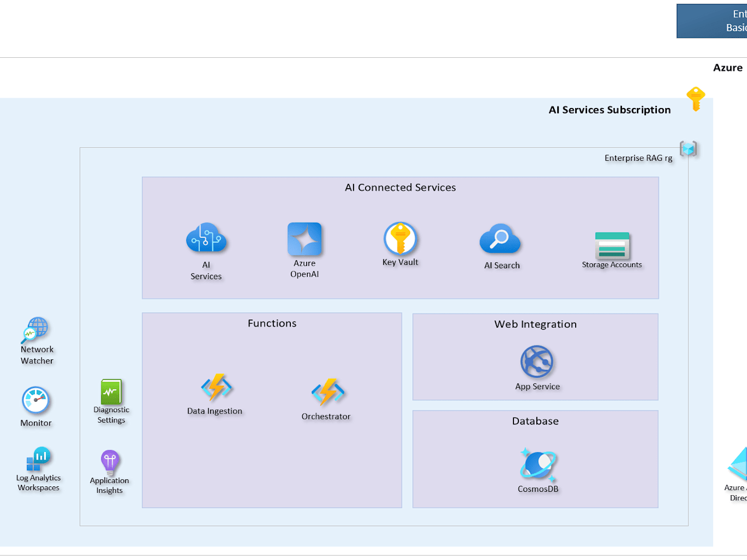Click the Network Watcher icon
The height and width of the screenshot is (560, 747).
[x=34, y=330]
